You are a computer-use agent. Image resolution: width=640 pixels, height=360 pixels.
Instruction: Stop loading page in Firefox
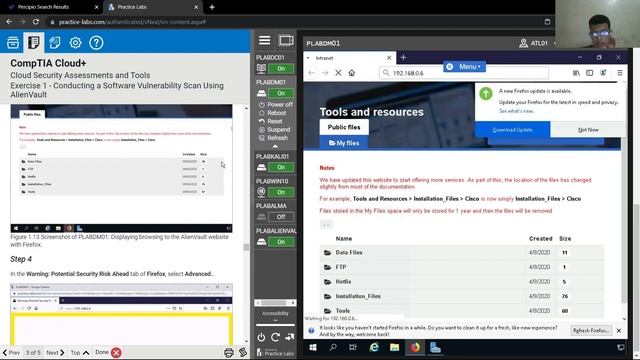338,73
